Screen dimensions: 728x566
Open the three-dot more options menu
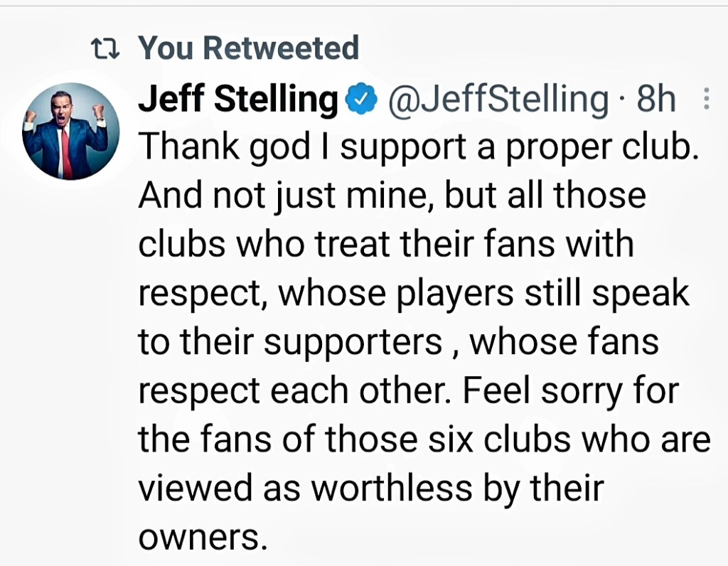(706, 100)
